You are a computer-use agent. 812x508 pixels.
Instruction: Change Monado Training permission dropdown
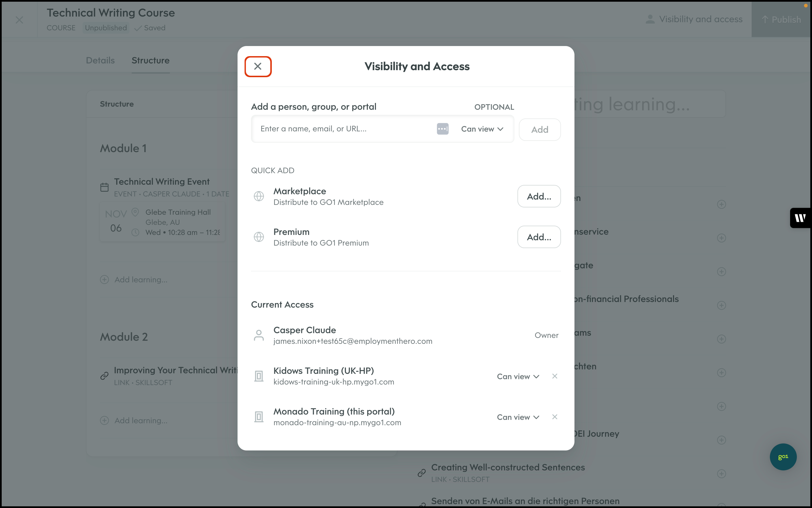[518, 417]
